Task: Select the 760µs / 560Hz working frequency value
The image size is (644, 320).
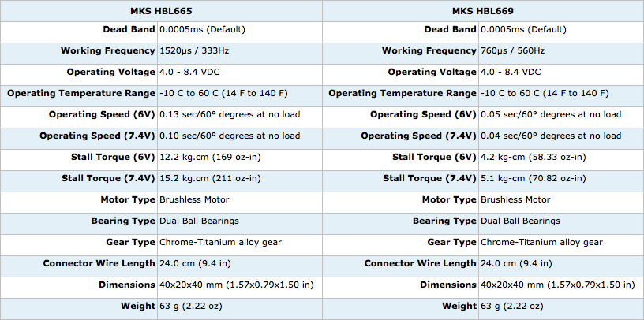Action: point(512,51)
